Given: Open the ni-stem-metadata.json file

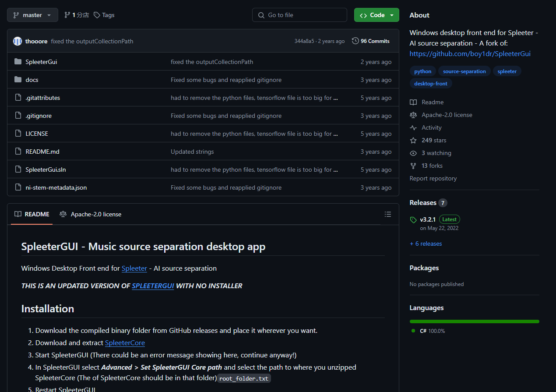Looking at the screenshot, I should (56, 187).
